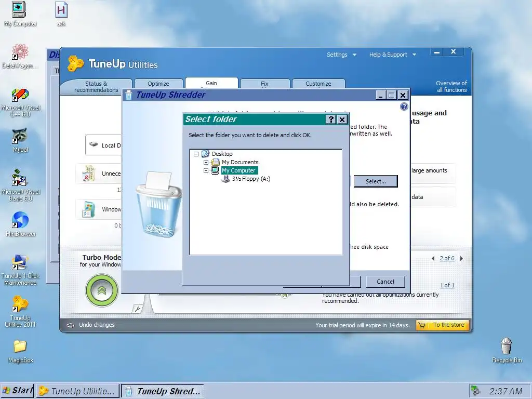532x399 pixels.
Task: Switch to the Fix tab
Action: (264, 84)
